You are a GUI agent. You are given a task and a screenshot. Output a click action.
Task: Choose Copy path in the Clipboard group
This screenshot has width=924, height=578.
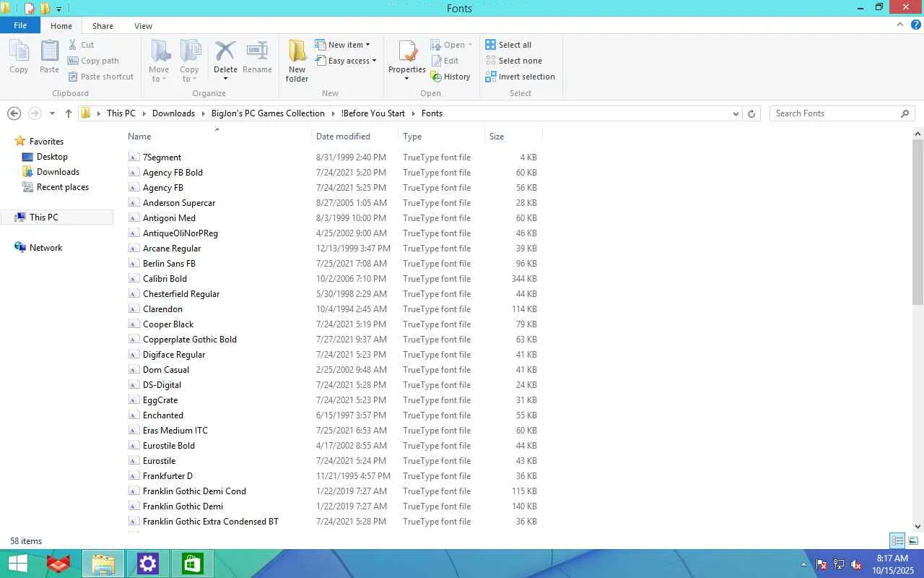(93, 61)
